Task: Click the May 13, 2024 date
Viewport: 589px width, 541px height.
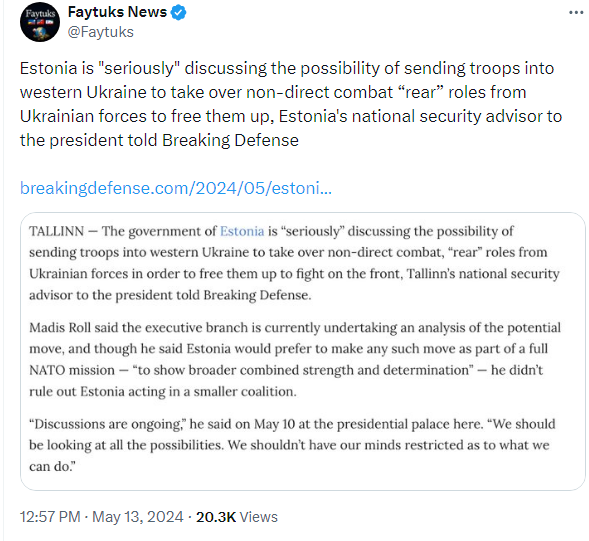Action: (138, 517)
